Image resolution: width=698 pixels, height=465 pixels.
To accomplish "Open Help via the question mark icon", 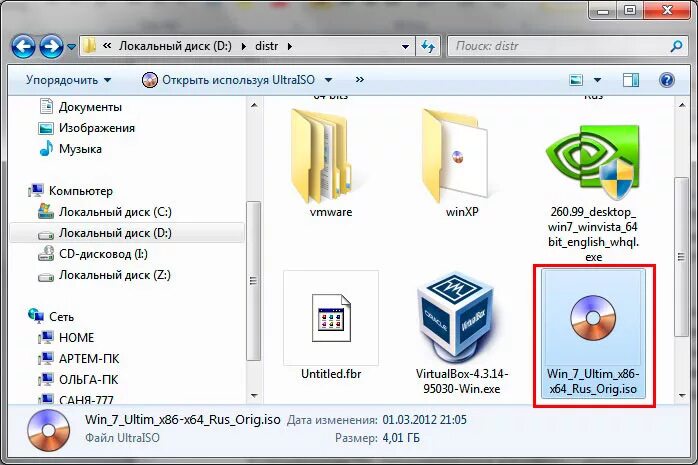I will (666, 80).
